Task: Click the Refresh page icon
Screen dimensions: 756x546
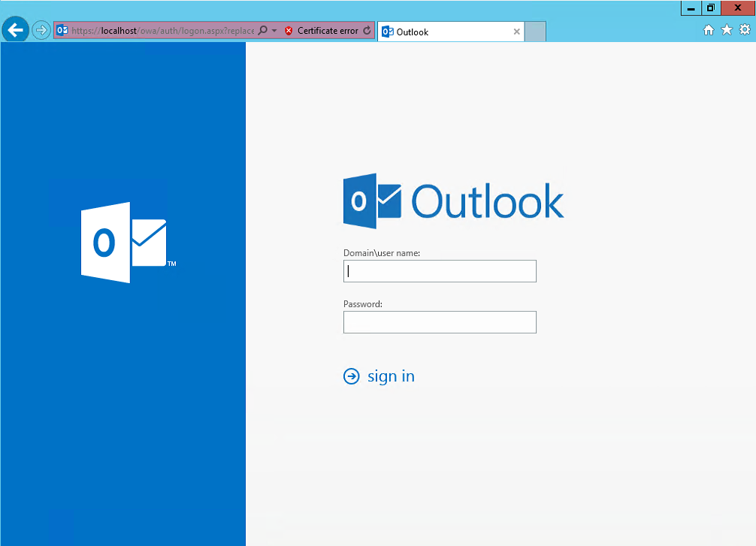Action: 367,30
